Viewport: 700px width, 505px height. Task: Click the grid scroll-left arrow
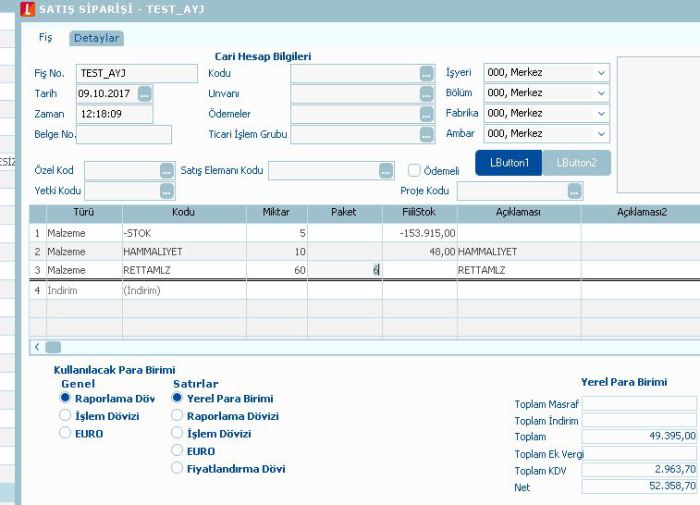pos(37,347)
